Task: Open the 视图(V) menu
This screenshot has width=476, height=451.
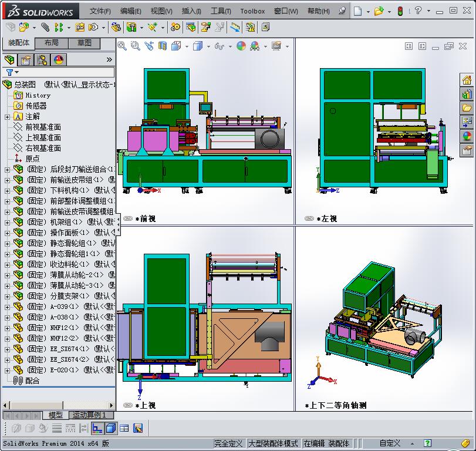Action: click(161, 11)
